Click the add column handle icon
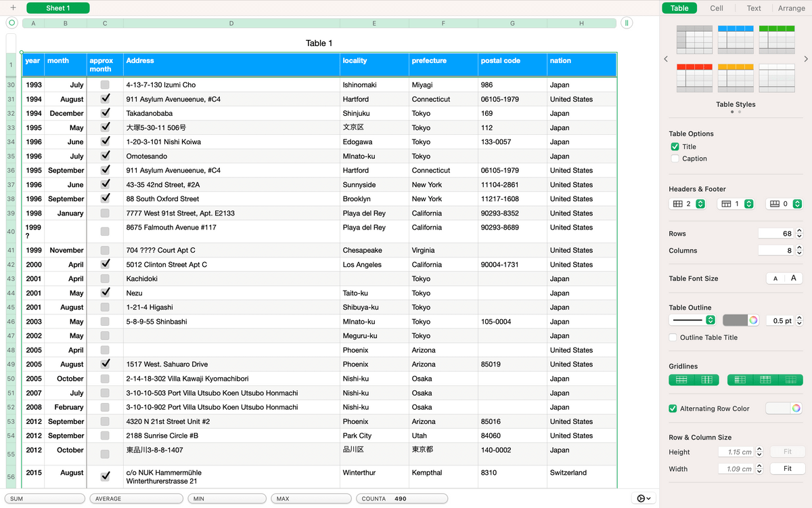The width and height of the screenshot is (812, 508). [x=627, y=23]
